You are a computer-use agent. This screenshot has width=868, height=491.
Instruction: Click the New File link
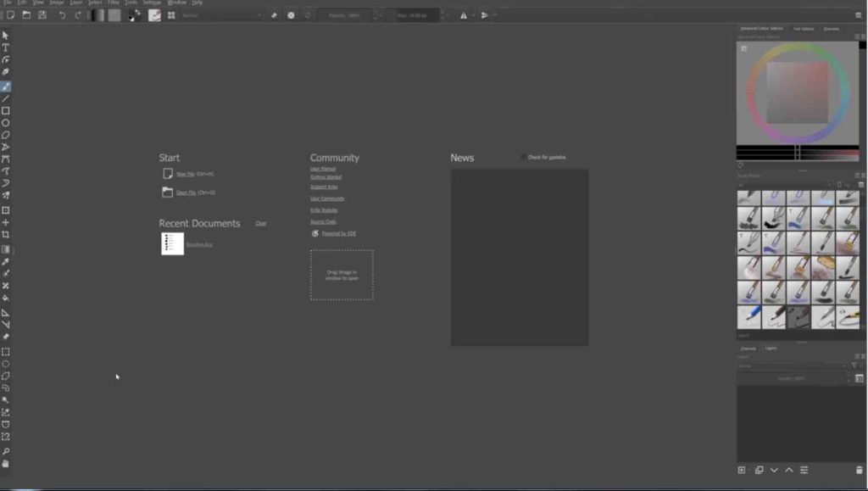click(186, 174)
